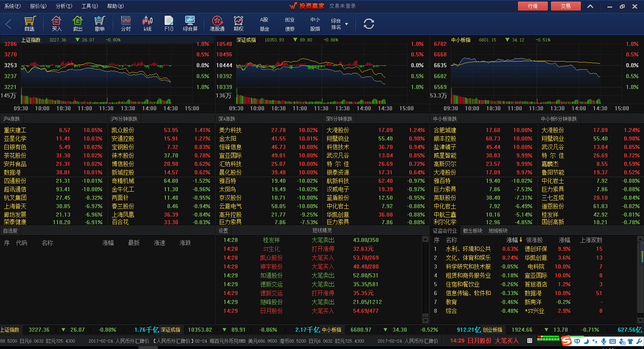
Task: Click 短线精灵 scrollbar down arrow
Action: pyautogui.click(x=425, y=320)
